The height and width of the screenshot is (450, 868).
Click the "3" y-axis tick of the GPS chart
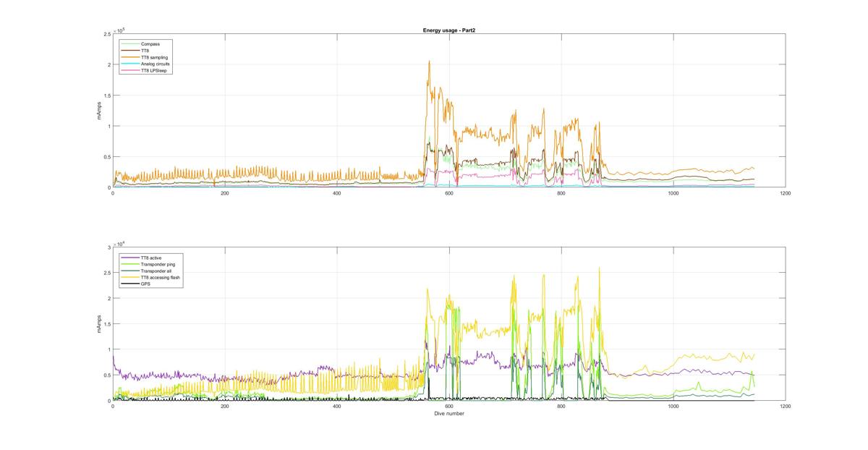(109, 247)
